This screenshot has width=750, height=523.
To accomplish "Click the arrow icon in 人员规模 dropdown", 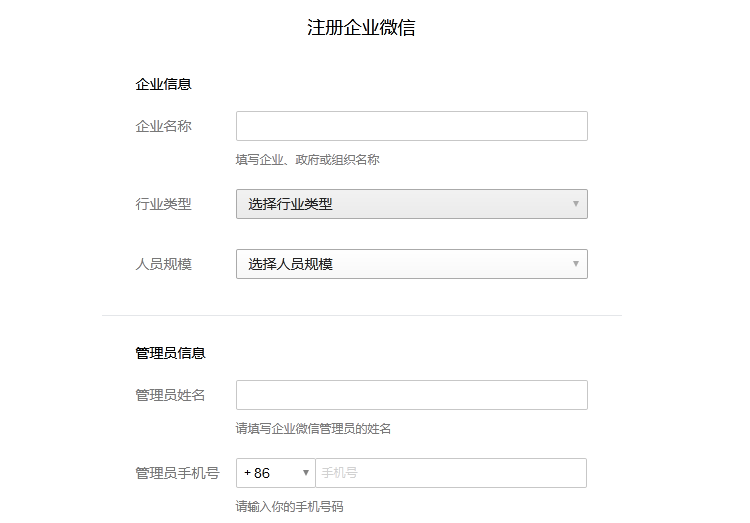I will click(576, 264).
